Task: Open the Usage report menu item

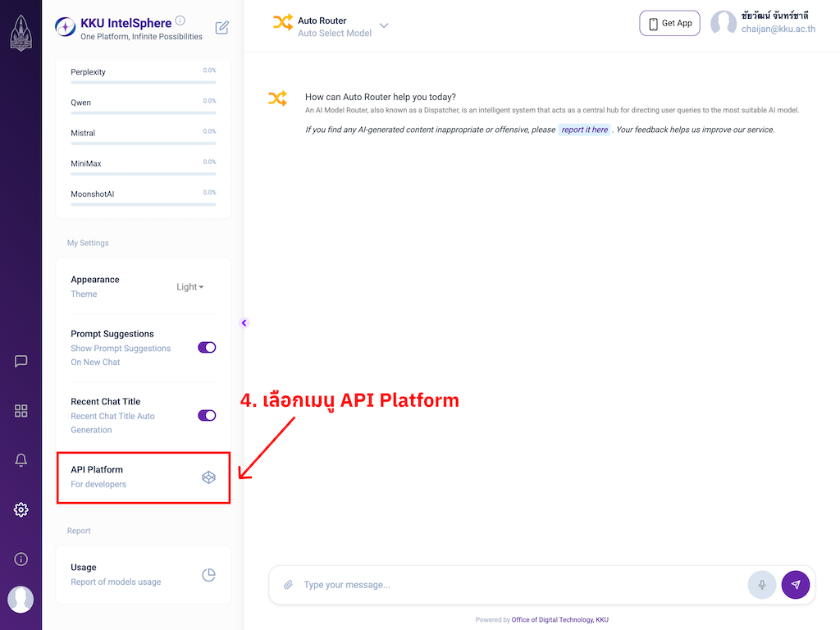Action: 144,575
